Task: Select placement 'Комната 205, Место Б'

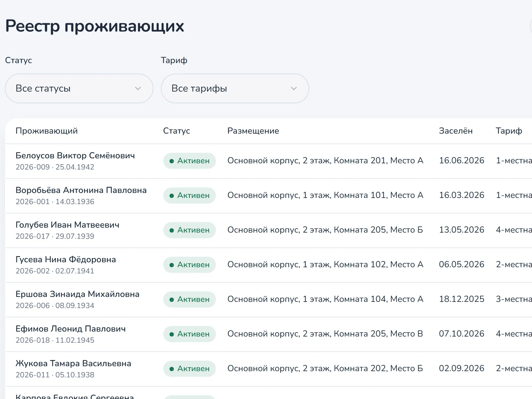Action: (x=379, y=230)
